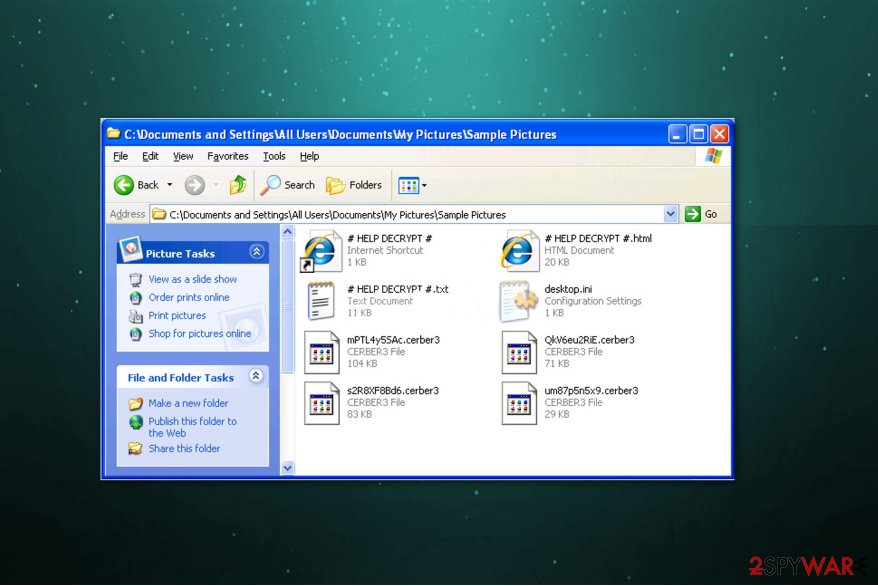Expand the Address bar dropdown
The width and height of the screenshot is (878, 586).
pyautogui.click(x=670, y=214)
